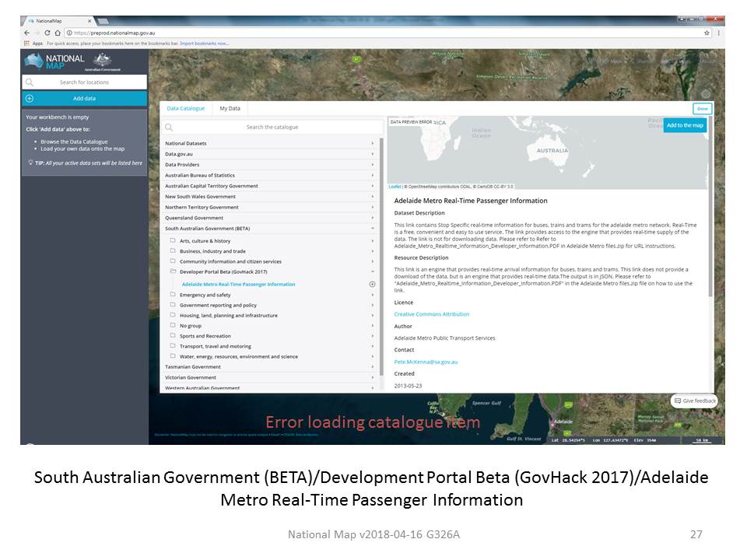The image size is (747, 560).
Task: Click Import bookmarks now link
Action: tap(205, 44)
